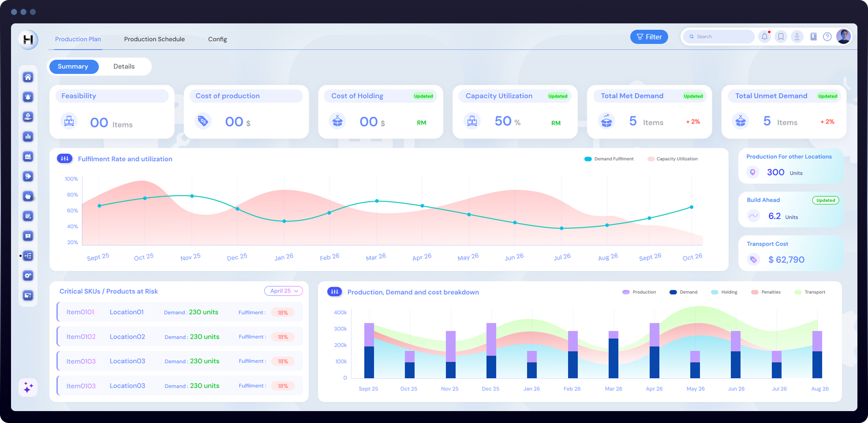Open the help question mark icon
This screenshot has height=423, width=868.
pos(827,37)
